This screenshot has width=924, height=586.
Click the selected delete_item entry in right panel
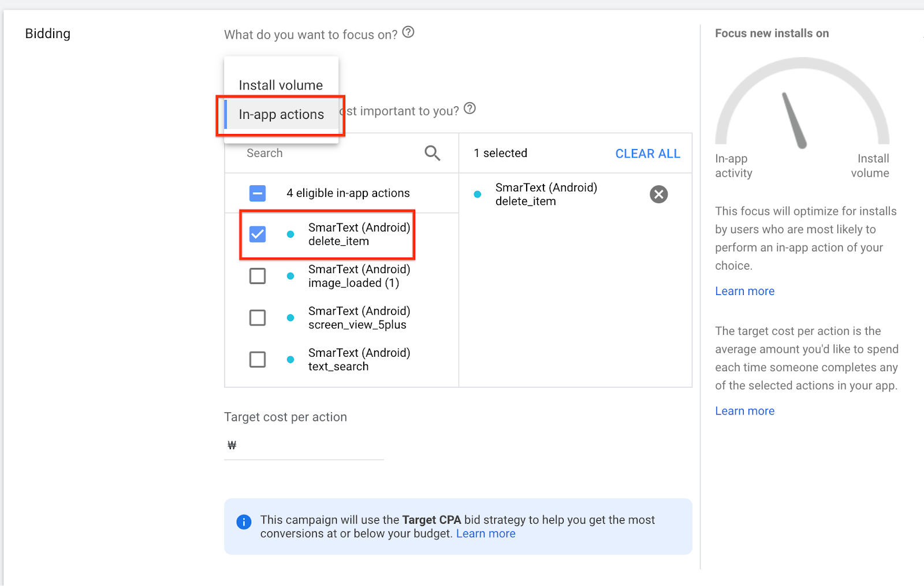click(546, 195)
